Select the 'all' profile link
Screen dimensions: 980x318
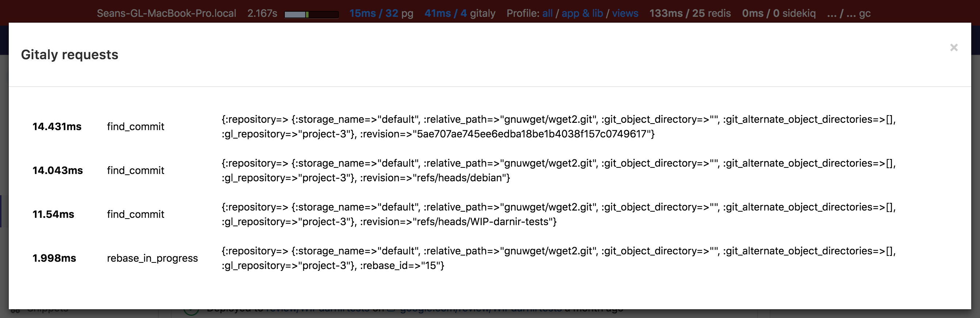click(547, 13)
